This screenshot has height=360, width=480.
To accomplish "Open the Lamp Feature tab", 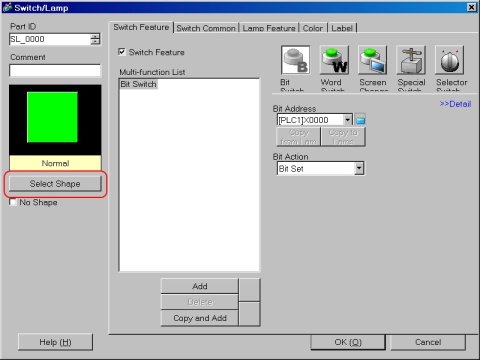I will click(x=269, y=28).
